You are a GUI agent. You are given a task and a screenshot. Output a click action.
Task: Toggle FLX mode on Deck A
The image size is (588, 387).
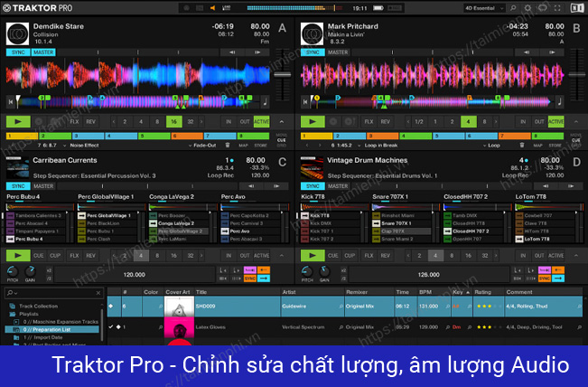[74, 122]
